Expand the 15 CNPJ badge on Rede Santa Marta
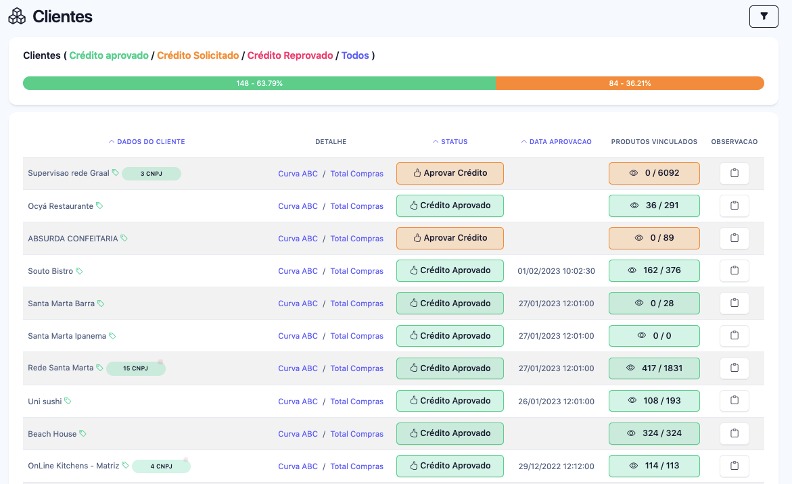Image resolution: width=792 pixels, height=484 pixels. pyautogui.click(x=135, y=368)
